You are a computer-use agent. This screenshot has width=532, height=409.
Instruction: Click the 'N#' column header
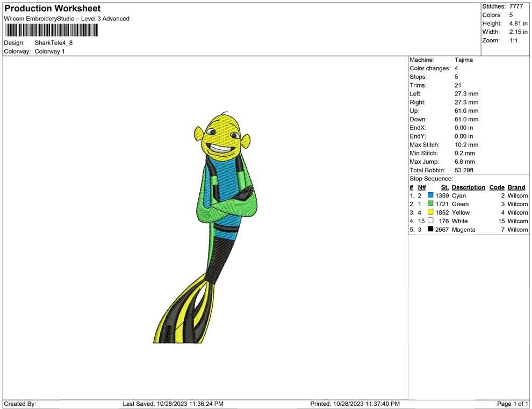[x=422, y=187]
